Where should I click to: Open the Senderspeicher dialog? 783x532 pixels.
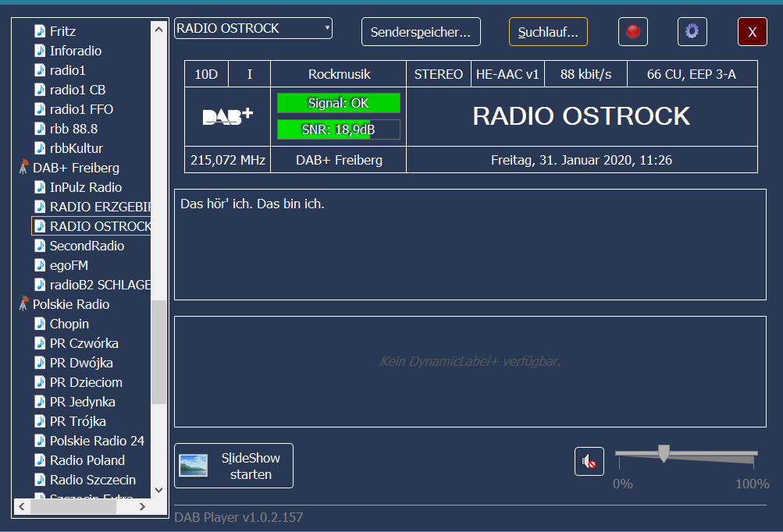(x=421, y=32)
